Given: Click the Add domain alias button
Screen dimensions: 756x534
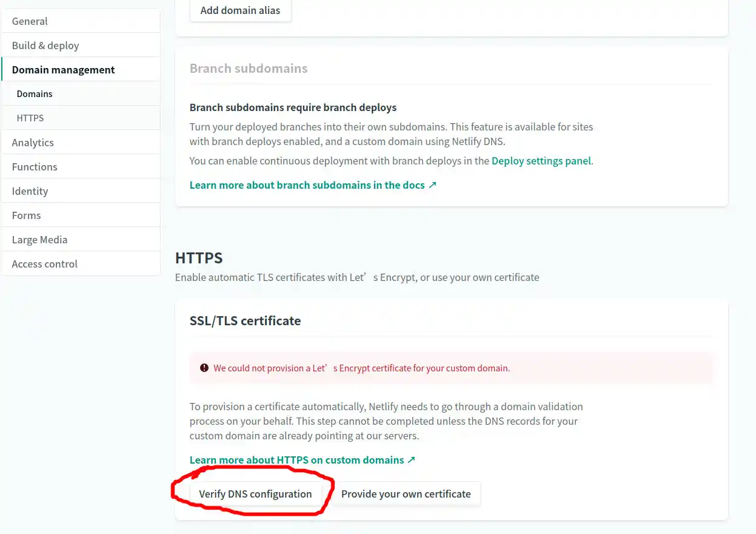Looking at the screenshot, I should (240, 10).
